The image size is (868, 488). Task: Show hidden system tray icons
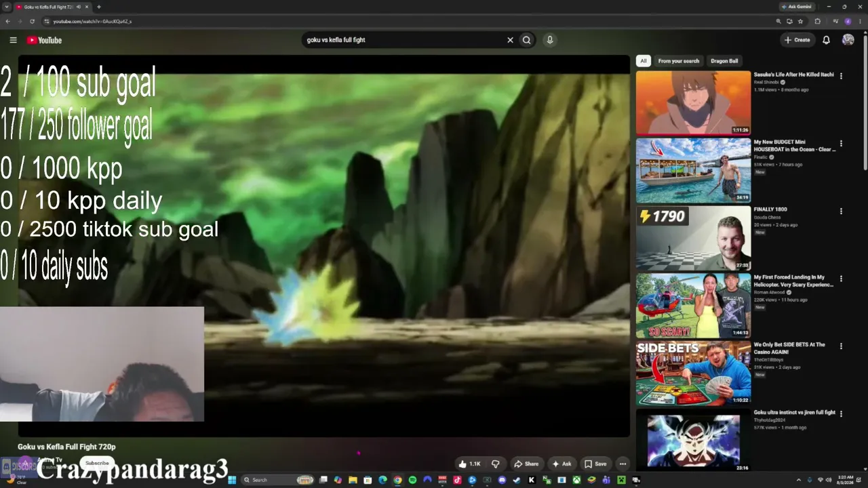(798, 480)
